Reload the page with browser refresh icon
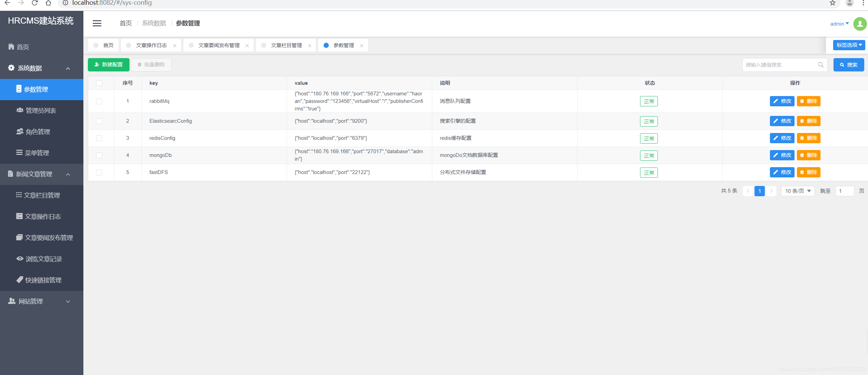This screenshot has width=868, height=375. (x=35, y=3)
